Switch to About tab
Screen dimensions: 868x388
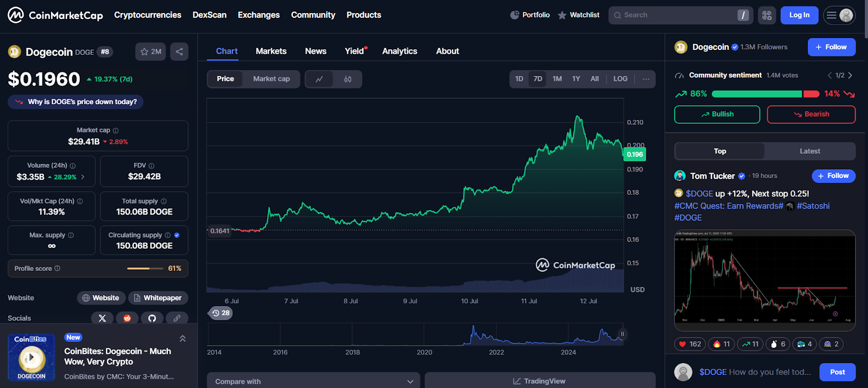point(448,51)
